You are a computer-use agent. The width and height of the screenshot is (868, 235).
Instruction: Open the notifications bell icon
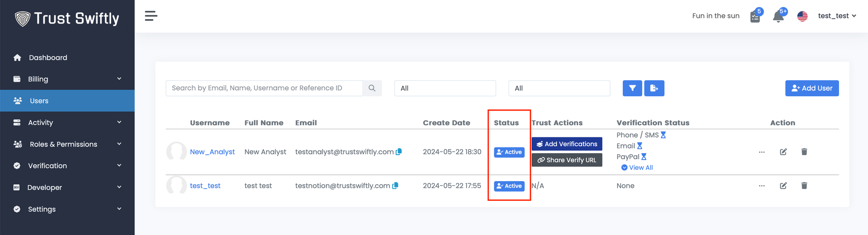[x=778, y=16]
